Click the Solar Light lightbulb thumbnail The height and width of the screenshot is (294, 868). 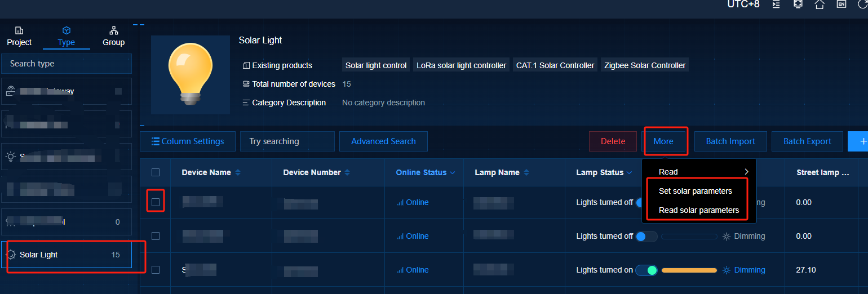pos(191,75)
